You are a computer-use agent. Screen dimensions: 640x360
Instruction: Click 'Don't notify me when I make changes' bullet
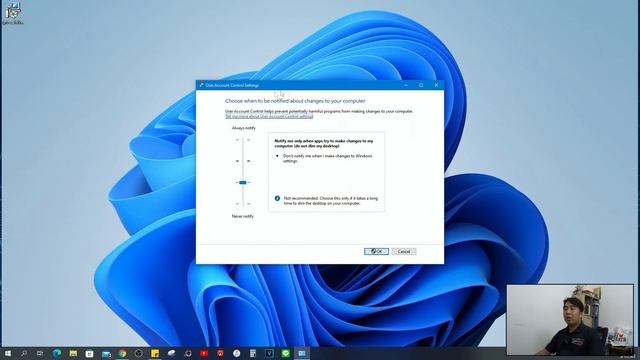click(327, 158)
